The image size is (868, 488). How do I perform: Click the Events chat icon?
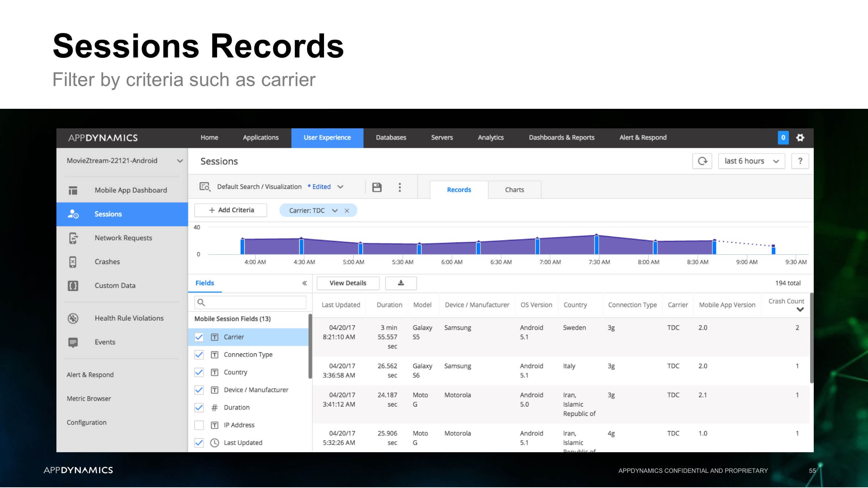pos(73,342)
